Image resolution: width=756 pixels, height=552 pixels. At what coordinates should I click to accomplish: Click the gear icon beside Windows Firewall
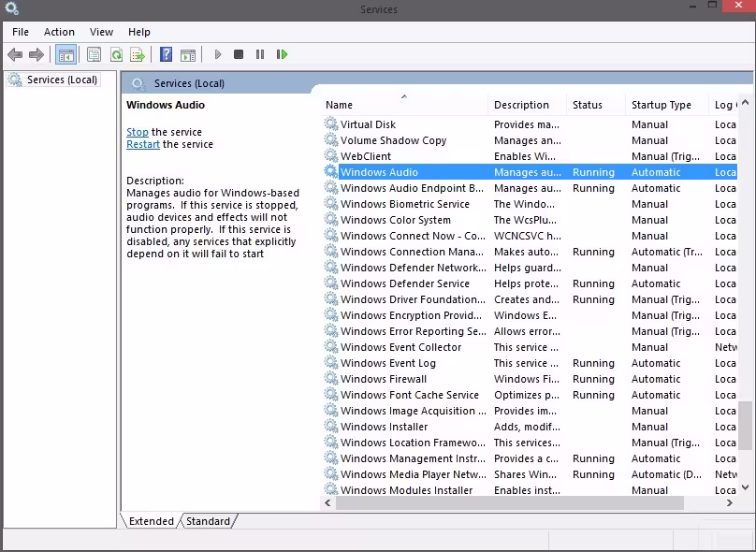[331, 378]
